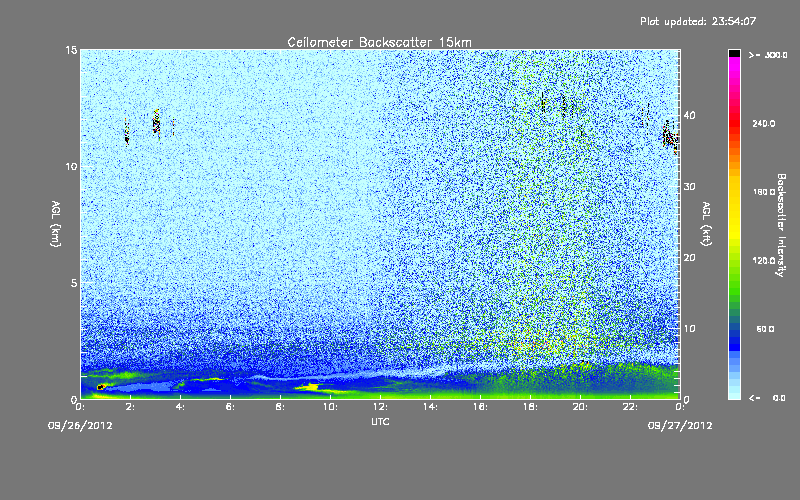Click the colorbar value 120.0

pyautogui.click(x=764, y=261)
